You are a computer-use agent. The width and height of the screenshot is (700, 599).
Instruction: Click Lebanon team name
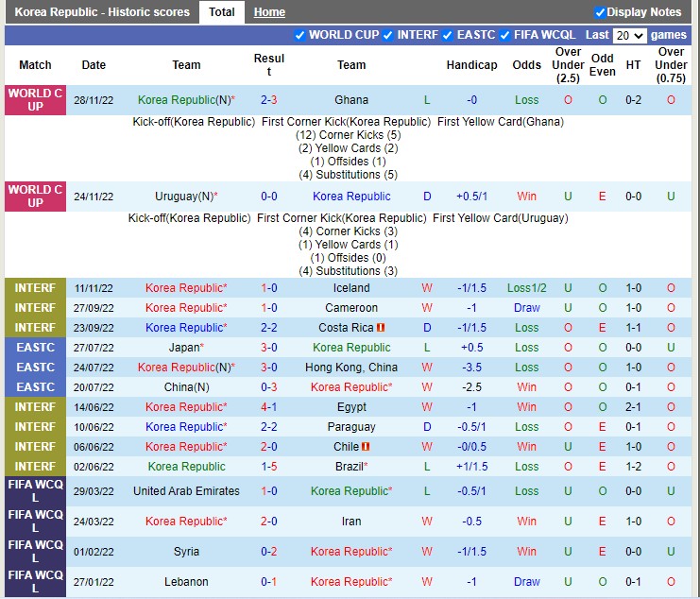186,582
